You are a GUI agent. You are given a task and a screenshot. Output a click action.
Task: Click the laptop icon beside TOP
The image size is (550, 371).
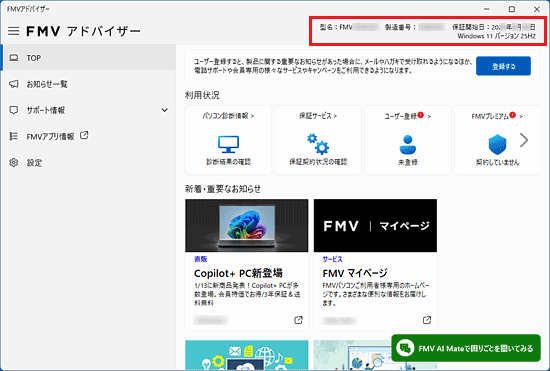[14, 58]
